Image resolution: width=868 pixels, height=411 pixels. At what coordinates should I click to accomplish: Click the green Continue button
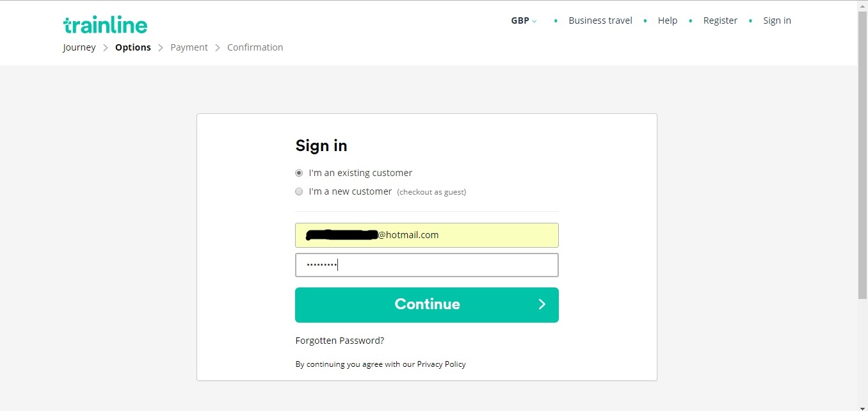point(427,305)
